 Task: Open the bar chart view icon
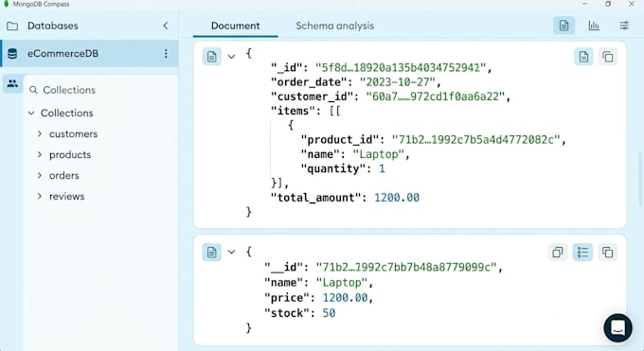coord(594,26)
